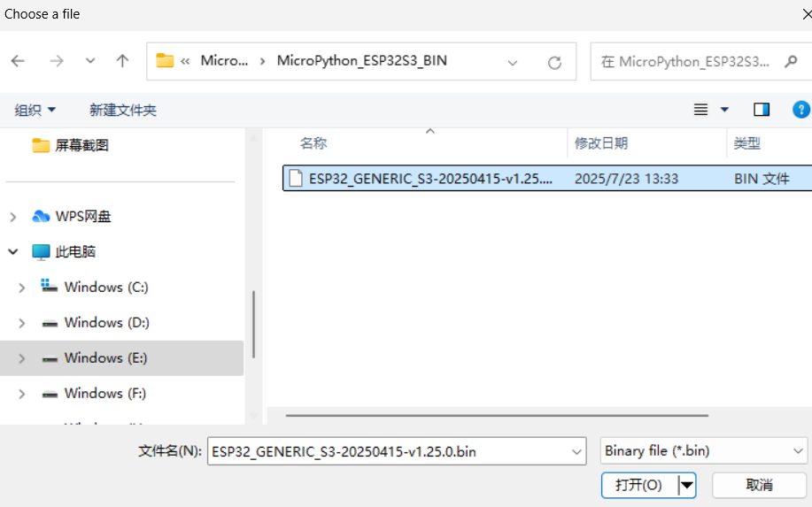Refresh the current folder view
The width and height of the screenshot is (812, 507).
[554, 63]
